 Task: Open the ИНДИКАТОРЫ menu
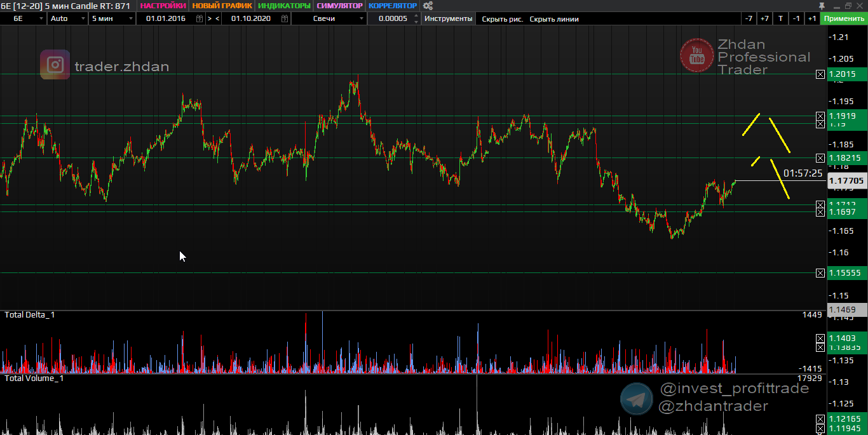tap(284, 6)
